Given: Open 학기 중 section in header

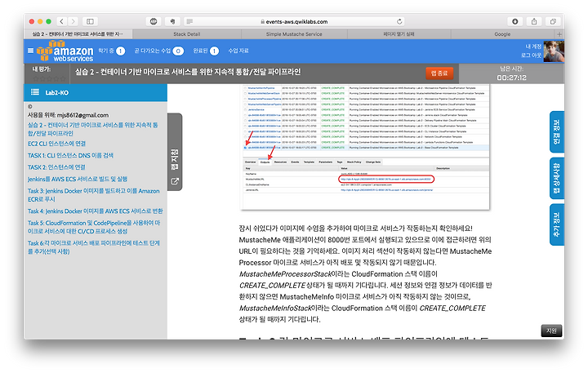Looking at the screenshot, I should (x=111, y=51).
